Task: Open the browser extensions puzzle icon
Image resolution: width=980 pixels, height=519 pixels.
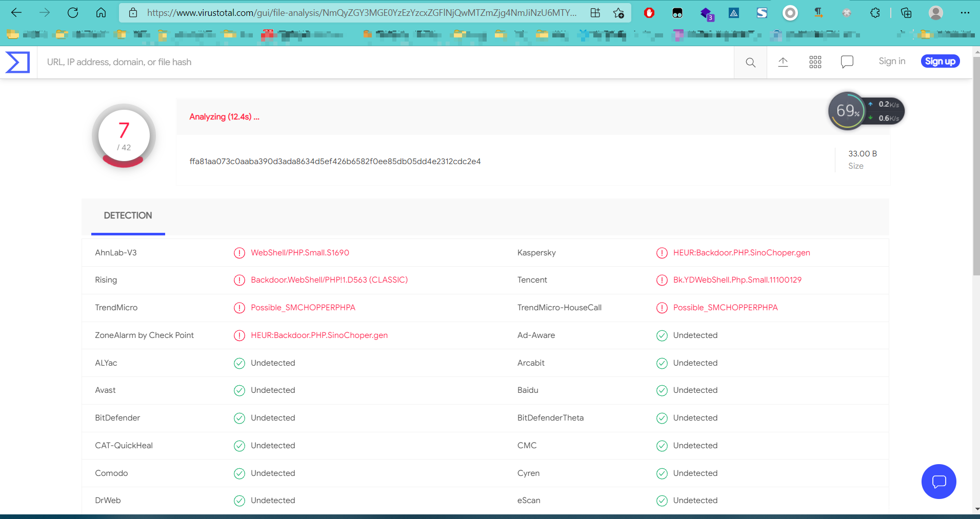Action: 875,13
